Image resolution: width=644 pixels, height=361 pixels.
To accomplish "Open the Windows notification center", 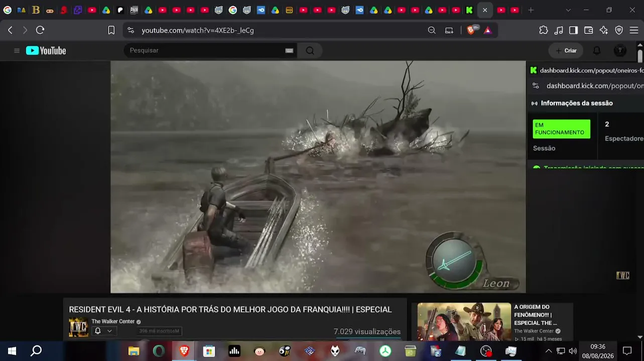I will click(627, 351).
